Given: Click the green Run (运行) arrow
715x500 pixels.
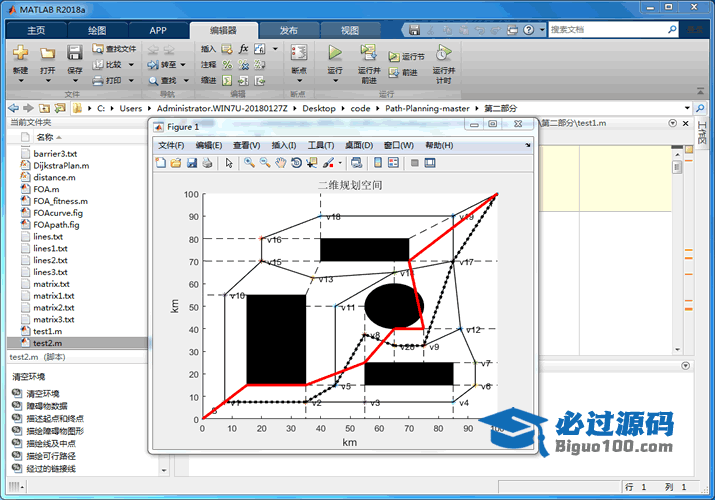Looking at the screenshot, I should pyautogui.click(x=335, y=53).
